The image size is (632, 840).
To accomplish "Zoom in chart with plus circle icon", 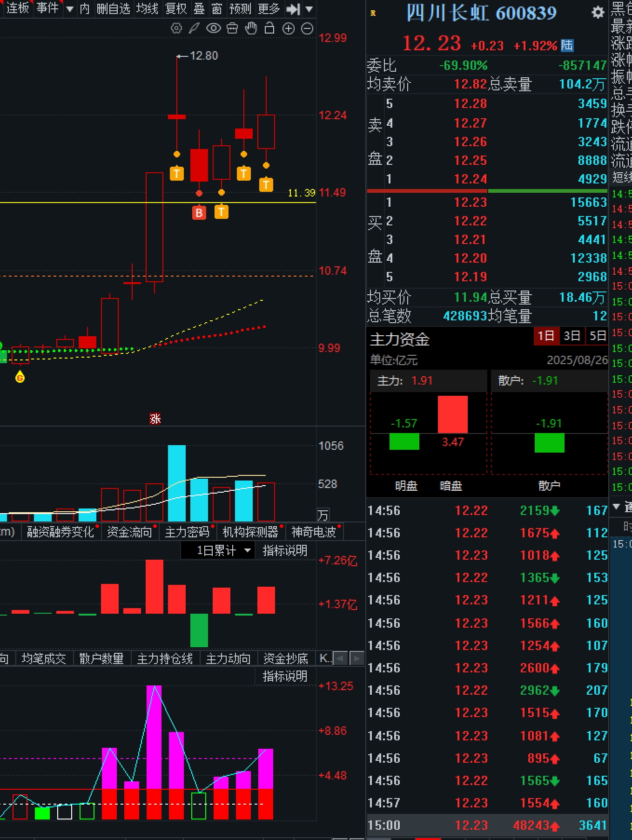I will 289,28.
